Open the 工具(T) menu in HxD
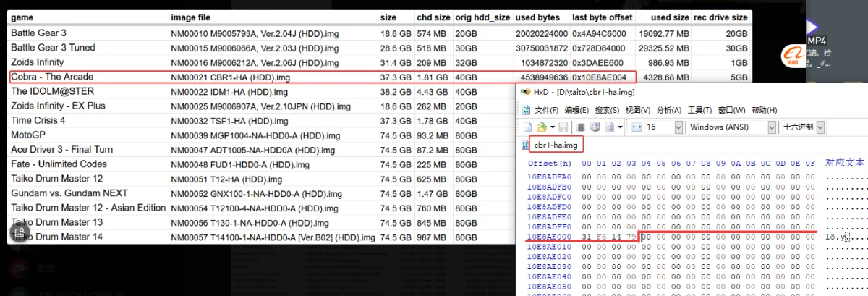The height and width of the screenshot is (296, 868). pyautogui.click(x=699, y=110)
